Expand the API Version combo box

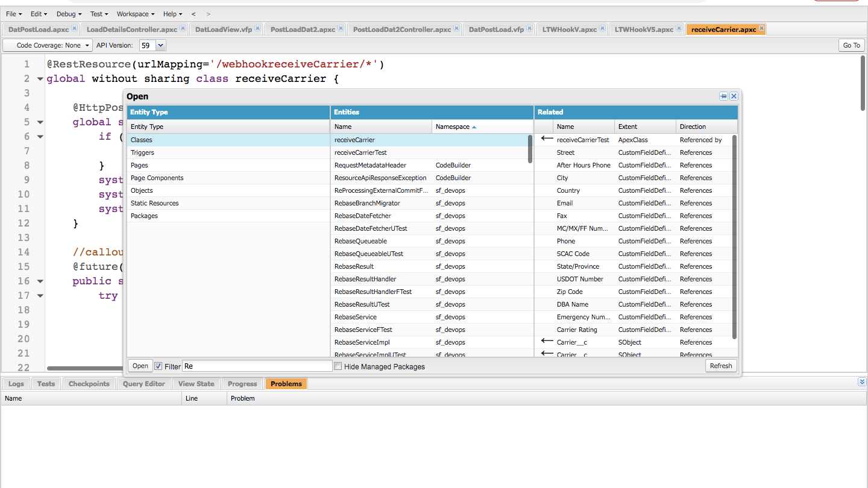tap(160, 45)
